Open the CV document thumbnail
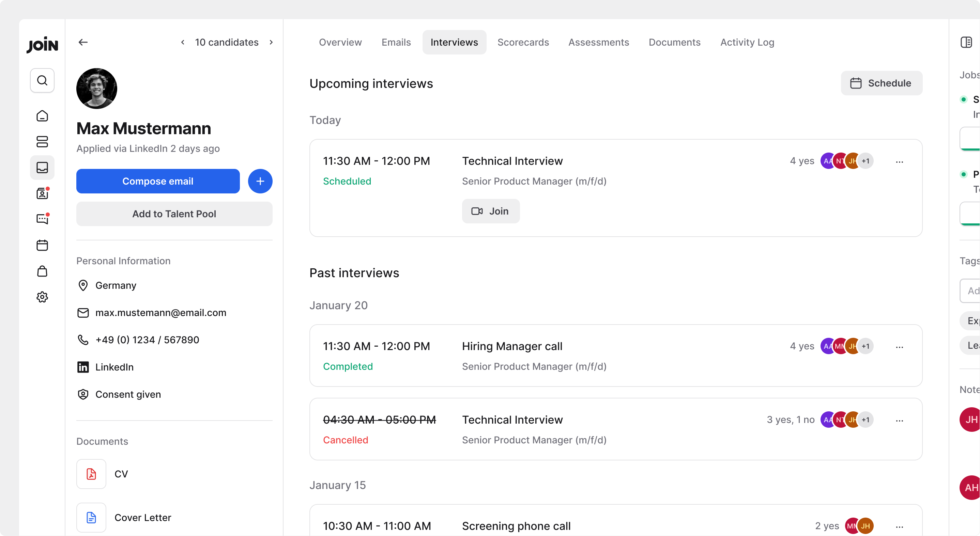Viewport: 980px width, 536px height. click(91, 474)
